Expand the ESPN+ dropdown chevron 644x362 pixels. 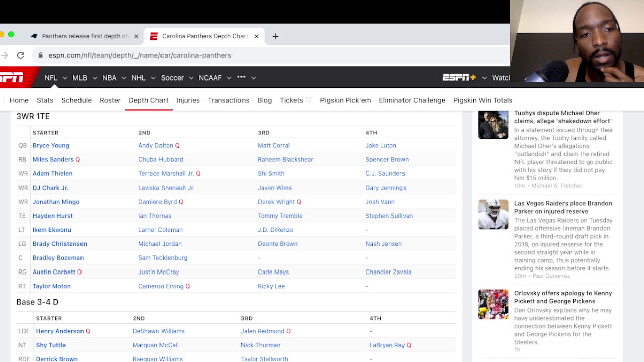[484, 78]
